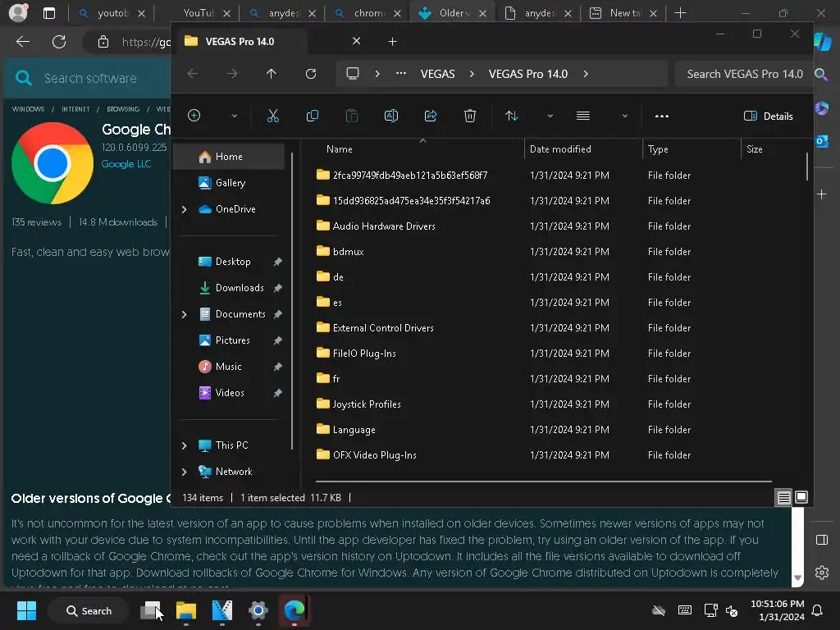Click the Search software field on webpage
Image resolution: width=840 pixels, height=630 pixels.
point(90,78)
